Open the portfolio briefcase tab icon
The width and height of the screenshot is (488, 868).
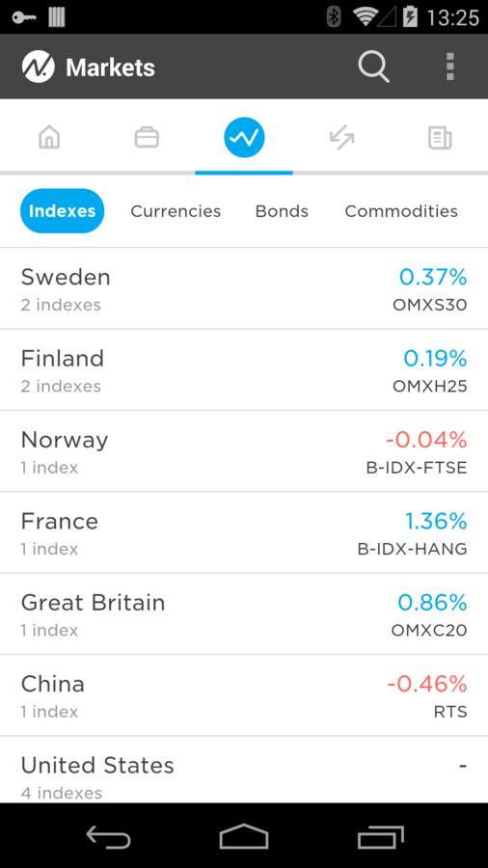[147, 137]
